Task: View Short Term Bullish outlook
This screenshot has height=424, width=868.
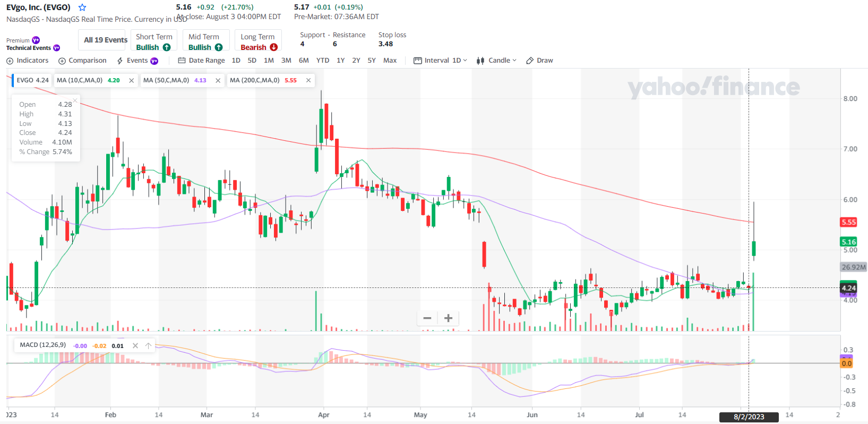Action: click(154, 40)
